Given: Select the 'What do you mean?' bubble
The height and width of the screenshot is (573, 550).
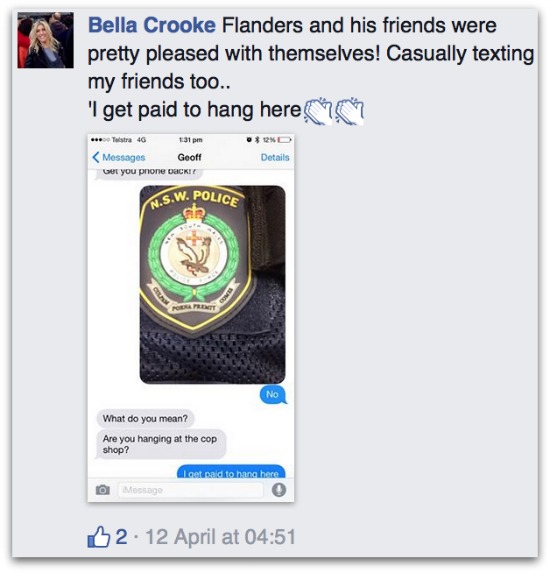Looking at the screenshot, I should coord(145,418).
